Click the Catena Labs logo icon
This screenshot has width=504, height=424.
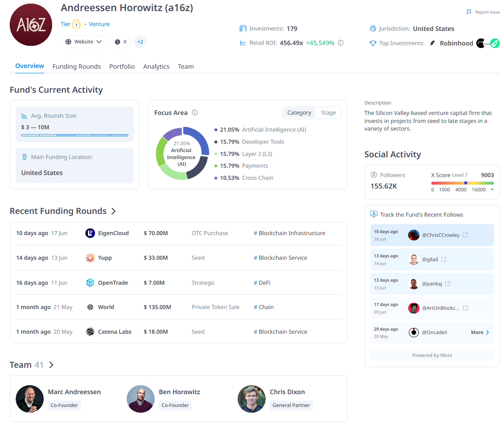point(90,332)
